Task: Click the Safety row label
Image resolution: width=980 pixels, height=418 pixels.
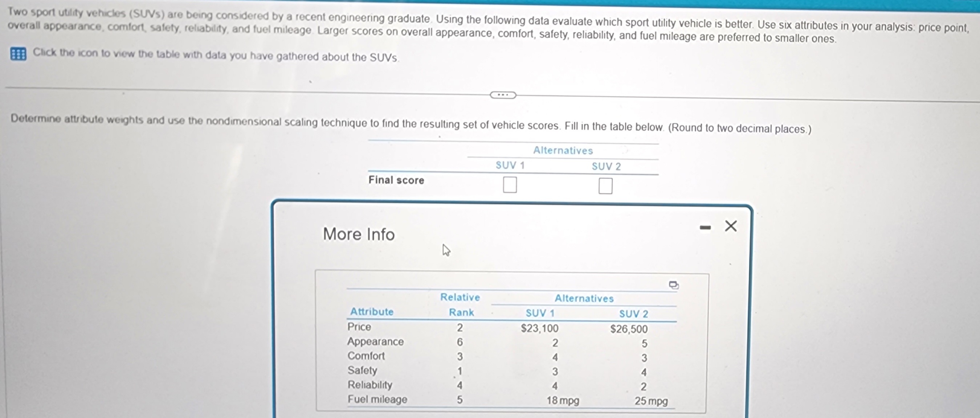Action: (362, 370)
